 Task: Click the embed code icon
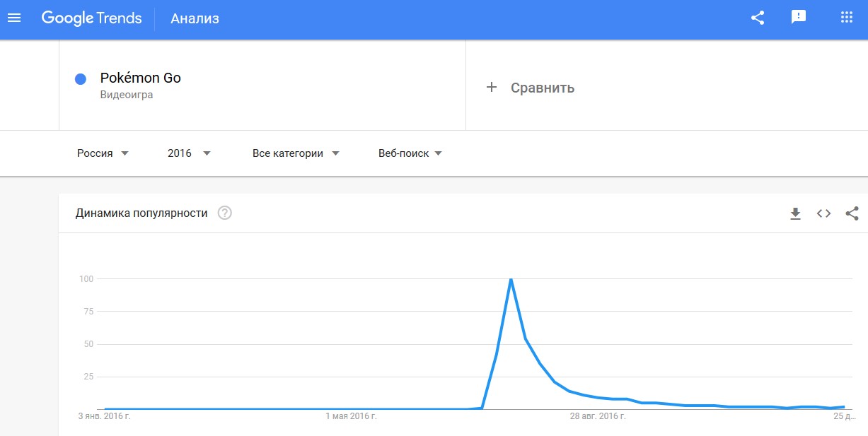coord(823,213)
